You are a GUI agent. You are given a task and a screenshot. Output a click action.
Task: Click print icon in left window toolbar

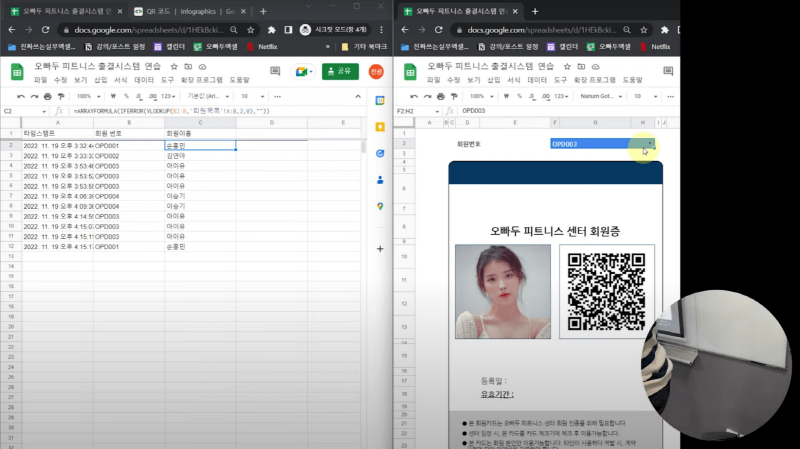[x=47, y=96]
